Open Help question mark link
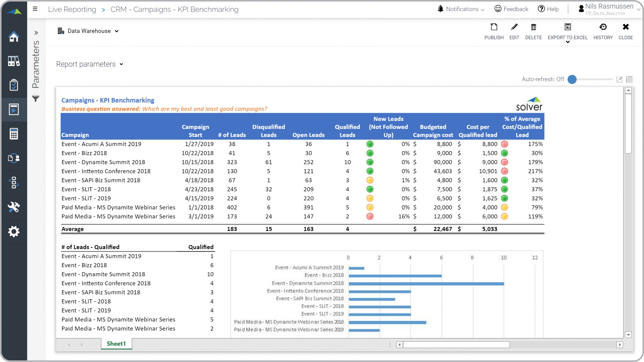Screen dimensions: 644x362 (x=548, y=9)
